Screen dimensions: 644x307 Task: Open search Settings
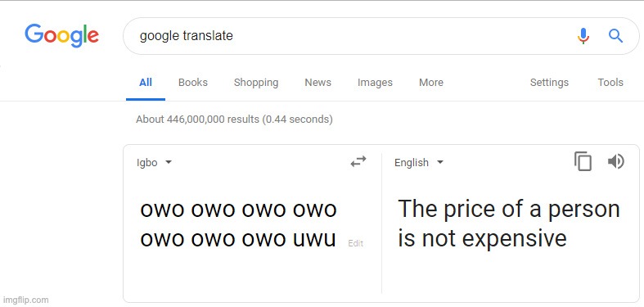549,83
